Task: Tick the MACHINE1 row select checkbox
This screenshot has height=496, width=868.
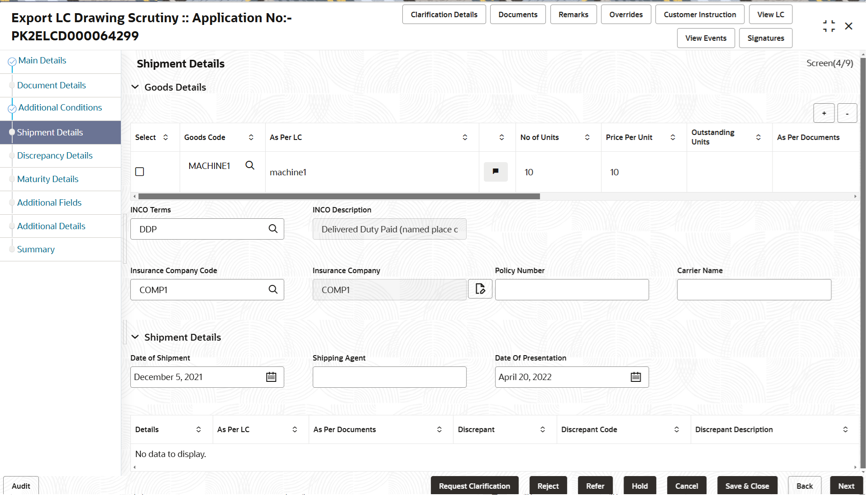Action: pos(140,172)
